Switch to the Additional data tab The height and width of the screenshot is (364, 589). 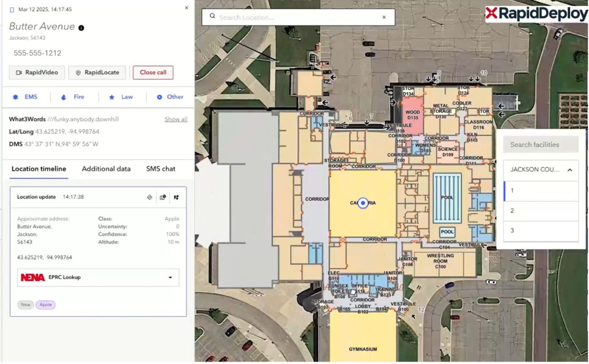tap(106, 169)
